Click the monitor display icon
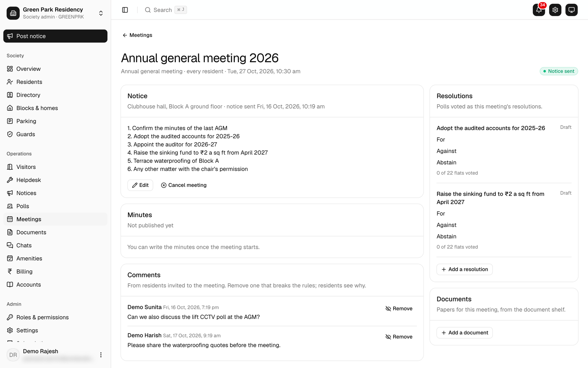588x368 pixels. tap(571, 10)
